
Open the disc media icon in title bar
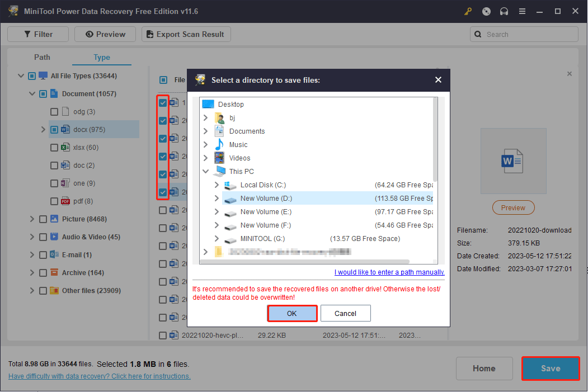tap(486, 11)
